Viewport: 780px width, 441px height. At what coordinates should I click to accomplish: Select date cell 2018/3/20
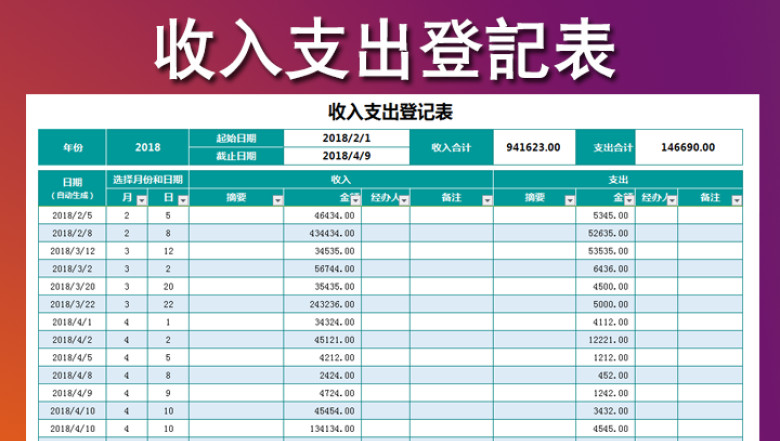tap(72, 286)
